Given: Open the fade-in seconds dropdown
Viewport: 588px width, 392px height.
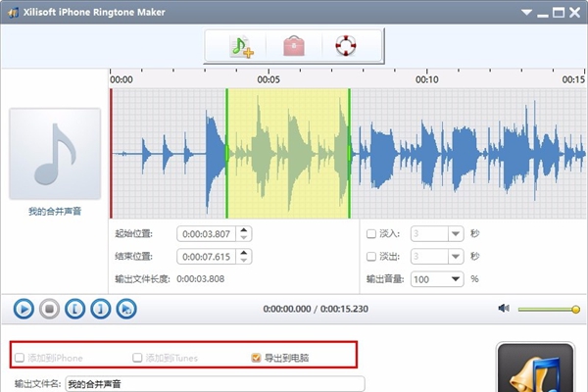Looking at the screenshot, I should coord(456,234).
